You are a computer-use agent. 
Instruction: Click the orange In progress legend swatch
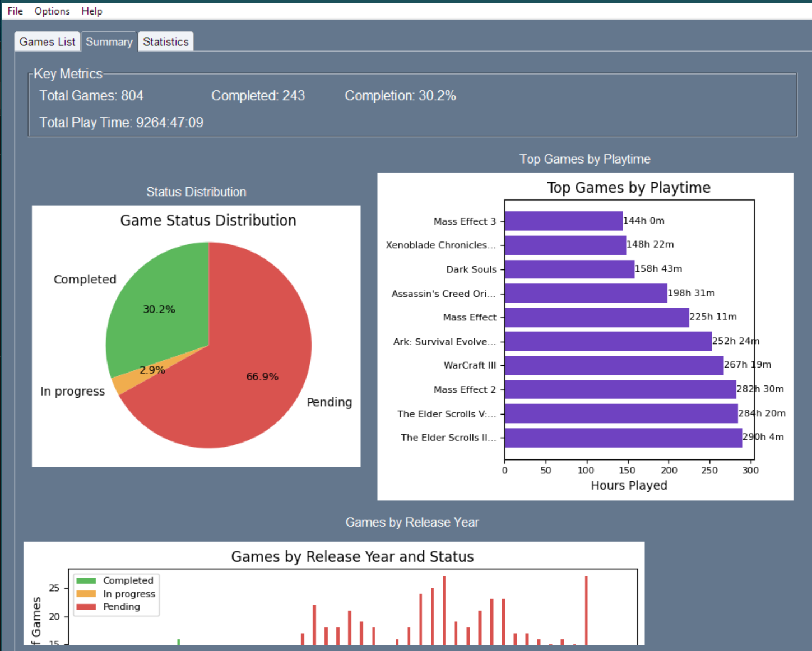[86, 594]
